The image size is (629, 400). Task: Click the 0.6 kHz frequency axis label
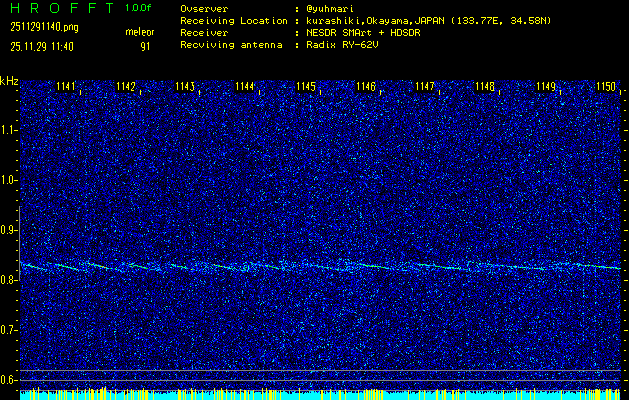pos(9,379)
